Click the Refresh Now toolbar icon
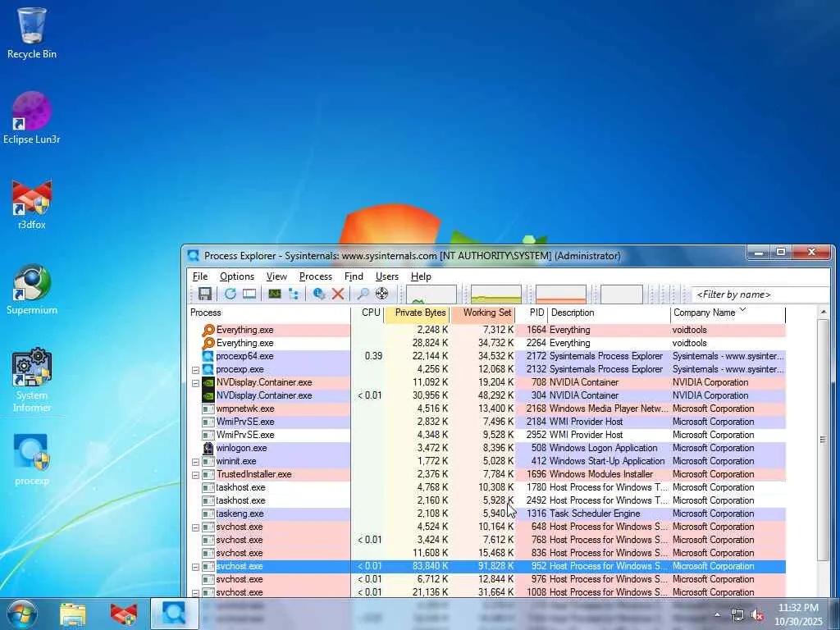The width and height of the screenshot is (840, 630). (231, 294)
